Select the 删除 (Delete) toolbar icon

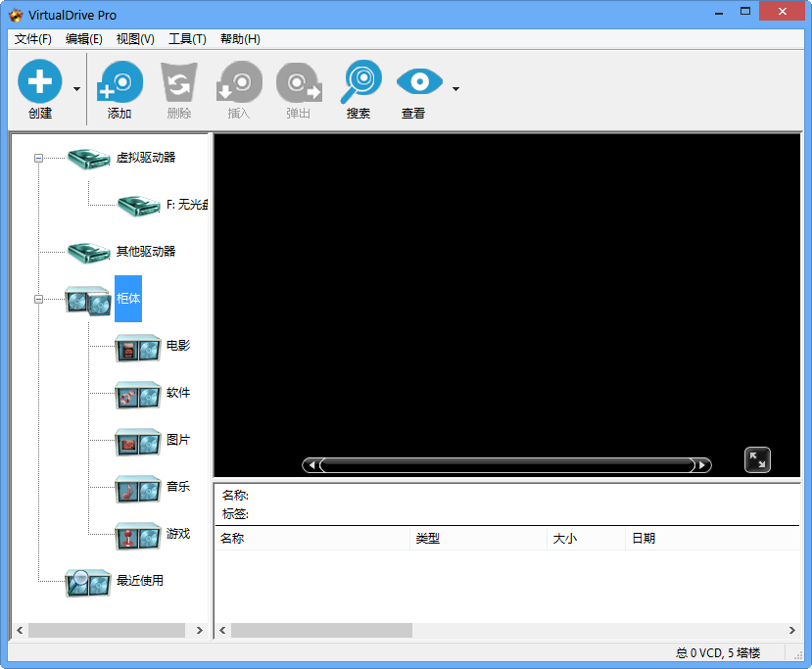tap(178, 80)
